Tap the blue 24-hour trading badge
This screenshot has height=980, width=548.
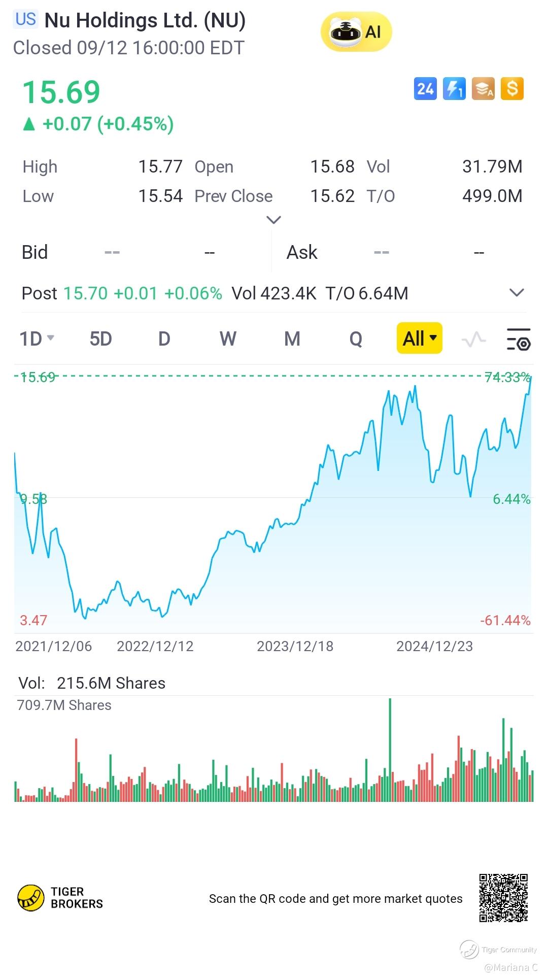(x=425, y=89)
